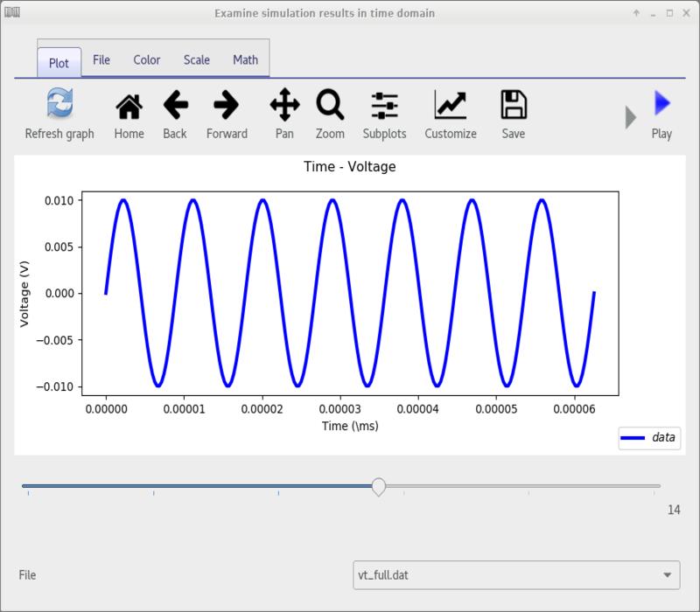Click the File label beside the dropdown
Image resolution: width=700 pixels, height=612 pixels.
coord(27,575)
